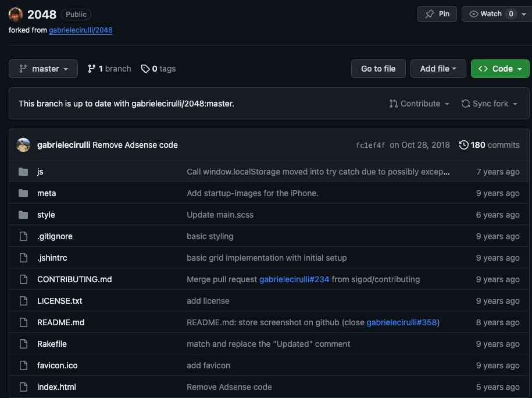Click gabrielecirulli's commit author avatar
Viewport: 532px width, 398px height.
click(x=23, y=145)
